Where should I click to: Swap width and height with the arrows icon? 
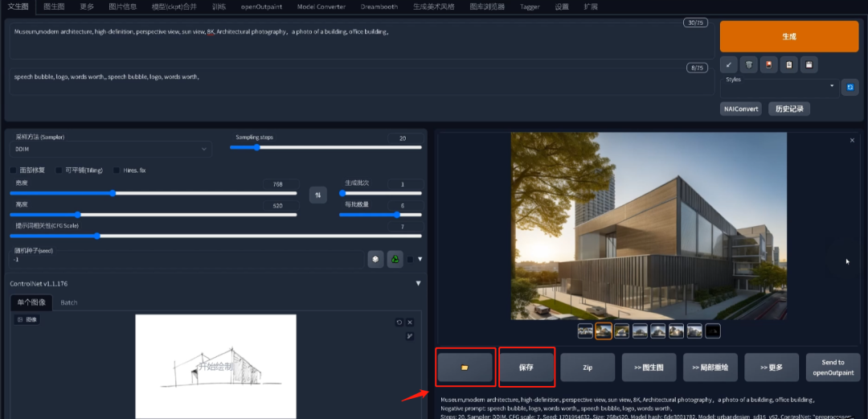pyautogui.click(x=317, y=195)
